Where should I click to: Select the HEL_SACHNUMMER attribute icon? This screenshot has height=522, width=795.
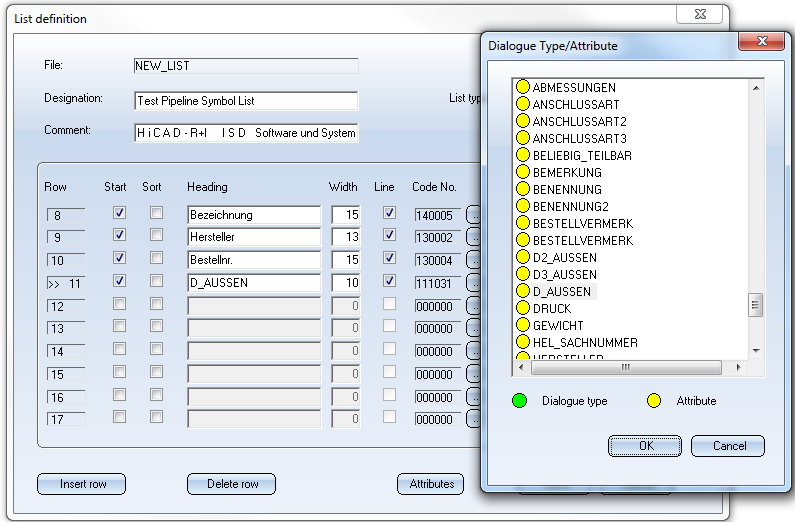point(522,343)
